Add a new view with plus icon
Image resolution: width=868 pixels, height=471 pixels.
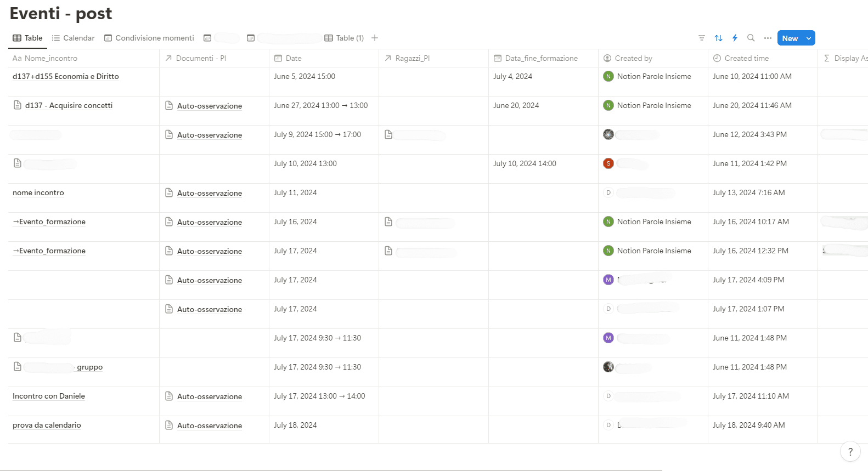[x=375, y=38]
